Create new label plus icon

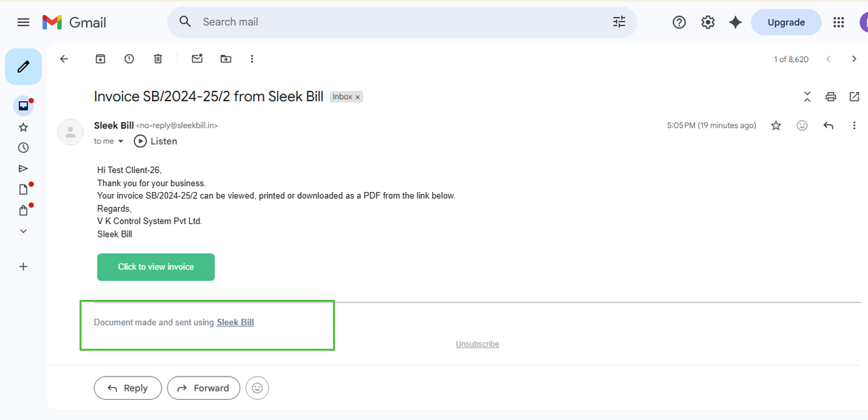pyautogui.click(x=23, y=267)
